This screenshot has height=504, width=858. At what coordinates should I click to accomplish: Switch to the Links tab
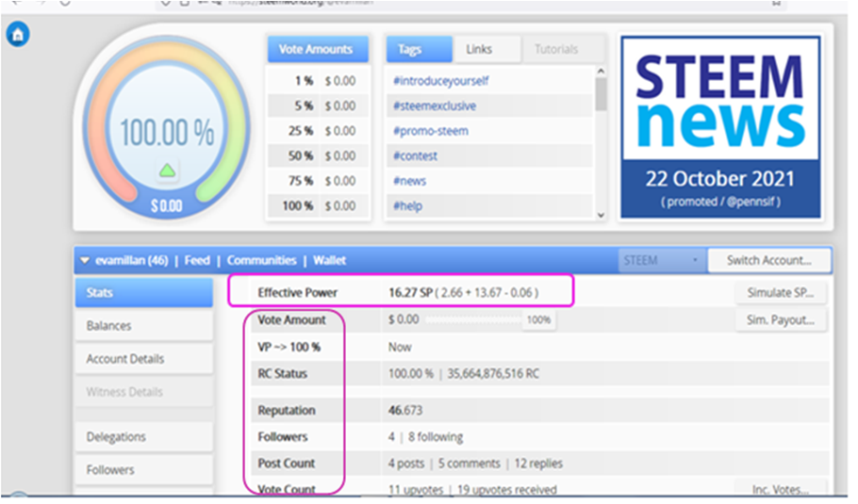click(x=486, y=49)
